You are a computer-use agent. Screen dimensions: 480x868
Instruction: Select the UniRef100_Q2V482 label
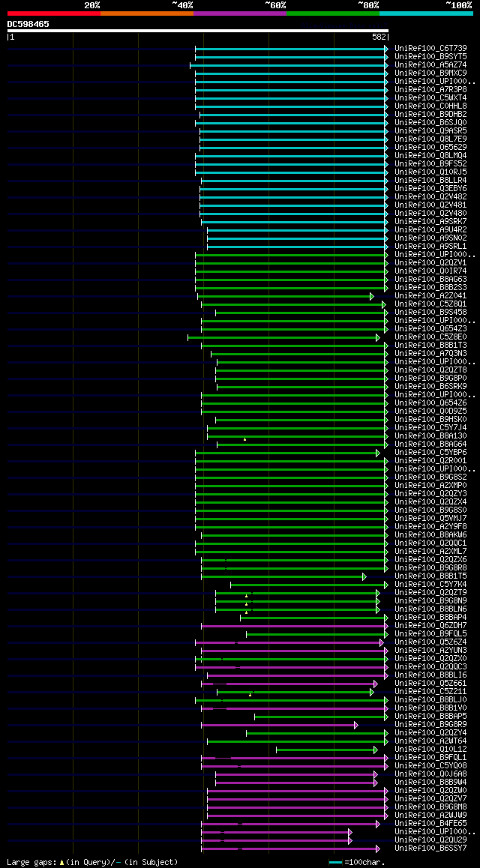[x=430, y=197]
